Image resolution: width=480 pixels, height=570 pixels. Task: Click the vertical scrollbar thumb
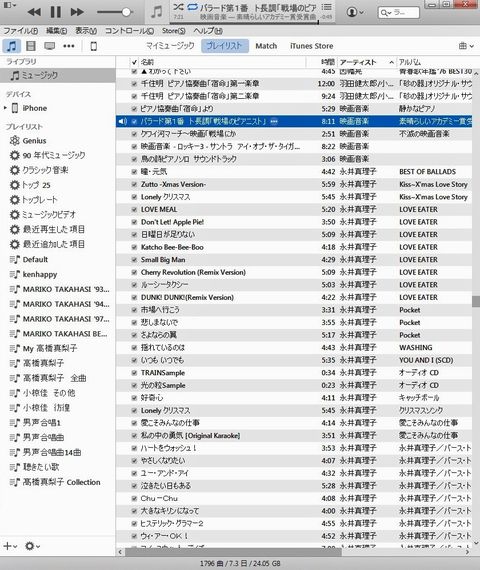[476, 301]
